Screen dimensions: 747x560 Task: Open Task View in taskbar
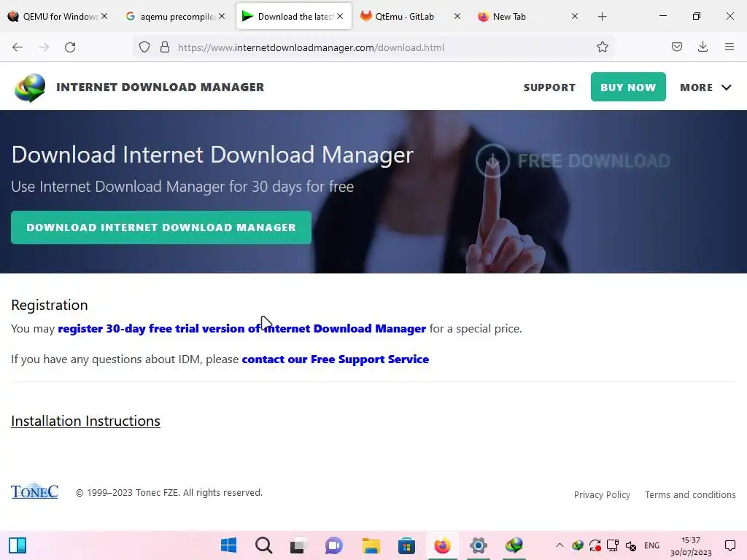(298, 545)
